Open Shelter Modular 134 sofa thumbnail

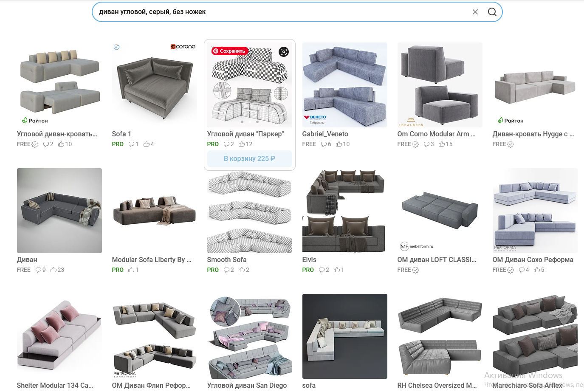point(59,336)
